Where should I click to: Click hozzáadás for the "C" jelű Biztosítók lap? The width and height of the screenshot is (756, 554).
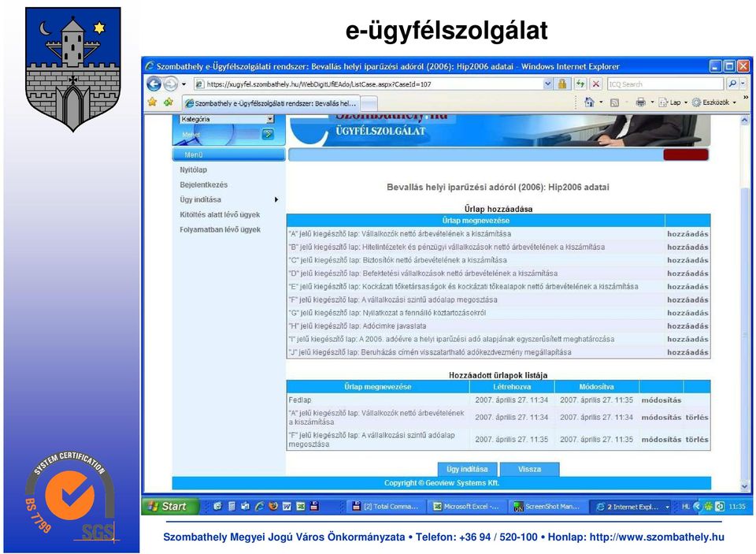pos(687,260)
